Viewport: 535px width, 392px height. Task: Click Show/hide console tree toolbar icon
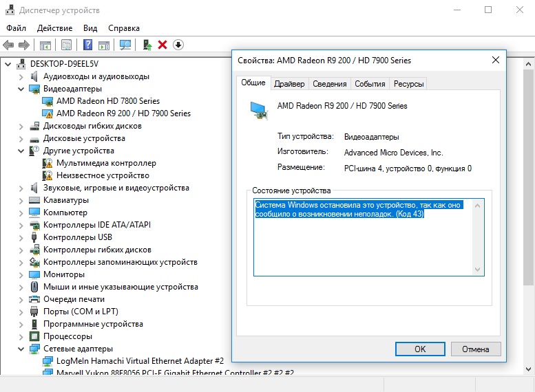[x=45, y=45]
